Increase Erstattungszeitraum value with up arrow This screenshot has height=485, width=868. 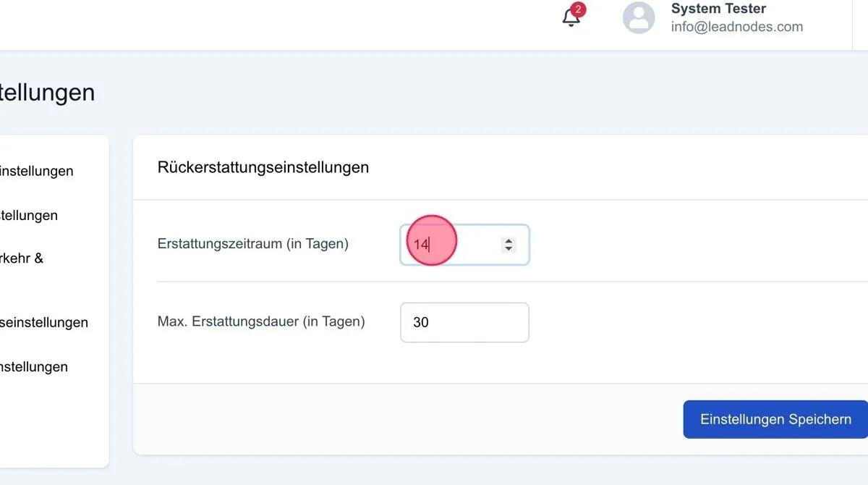pos(509,241)
